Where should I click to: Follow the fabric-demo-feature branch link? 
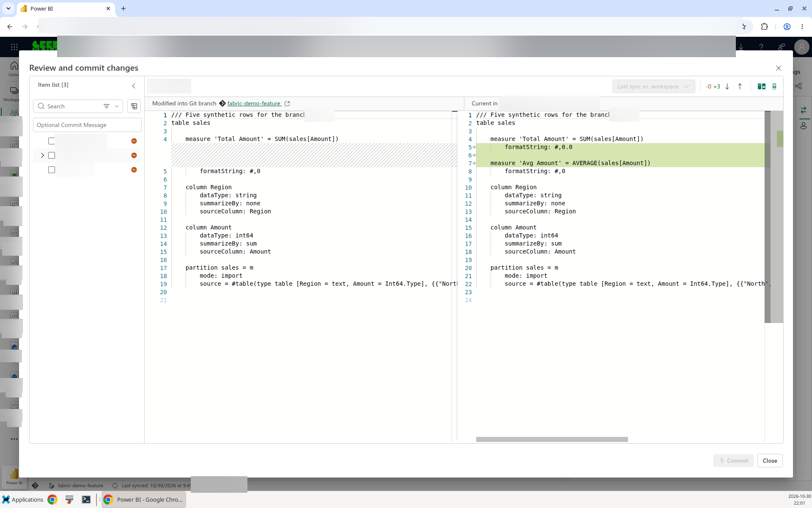(x=254, y=103)
